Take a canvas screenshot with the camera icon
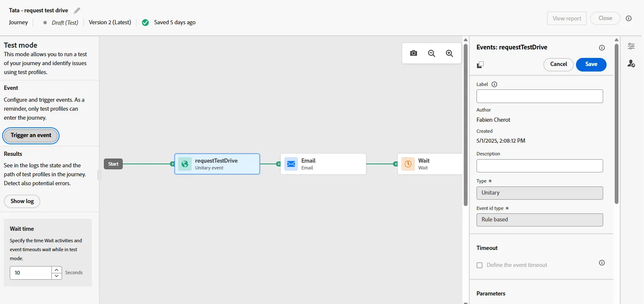The height and width of the screenshot is (304, 644). (x=414, y=53)
